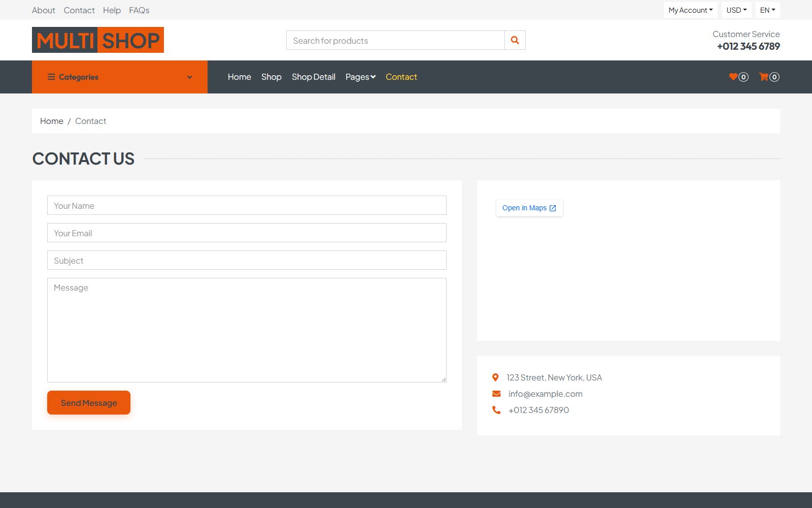Expand the Pages menu dropdown
Viewport: 812px width, 508px height.
click(360, 77)
